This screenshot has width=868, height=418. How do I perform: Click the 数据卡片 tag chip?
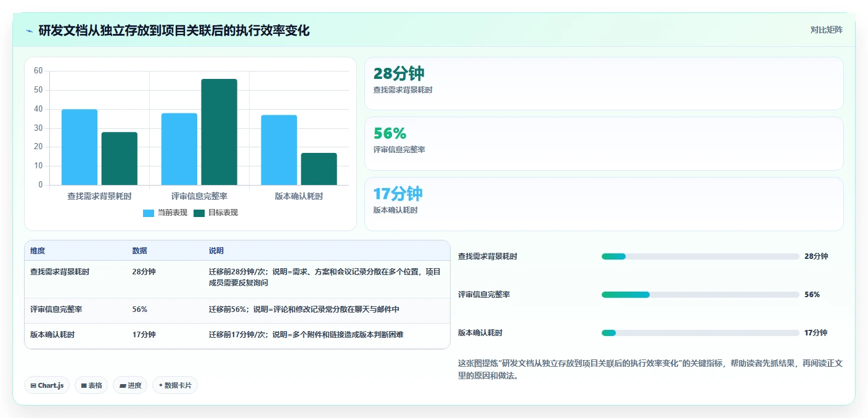175,385
